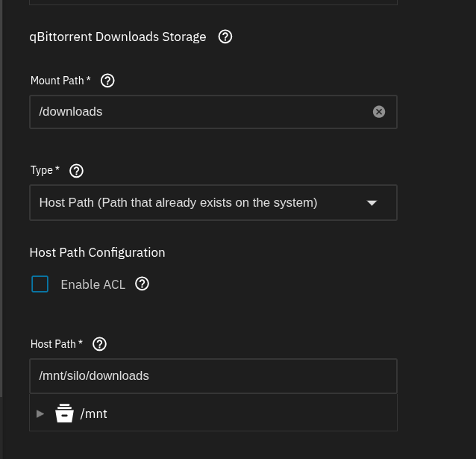Open help for qBittorrent Downloads Storage
The height and width of the screenshot is (459, 476).
pos(225,37)
